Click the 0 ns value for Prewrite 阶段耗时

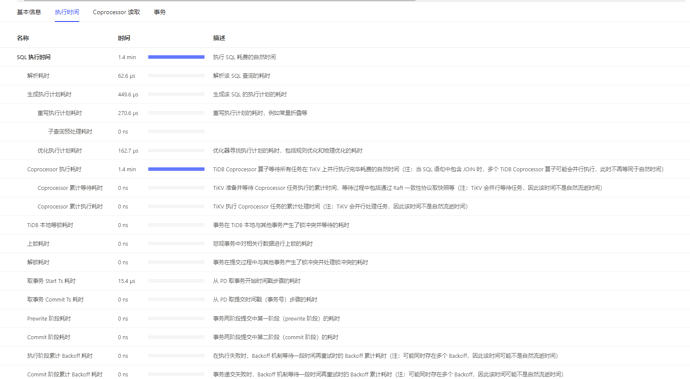[x=123, y=319]
